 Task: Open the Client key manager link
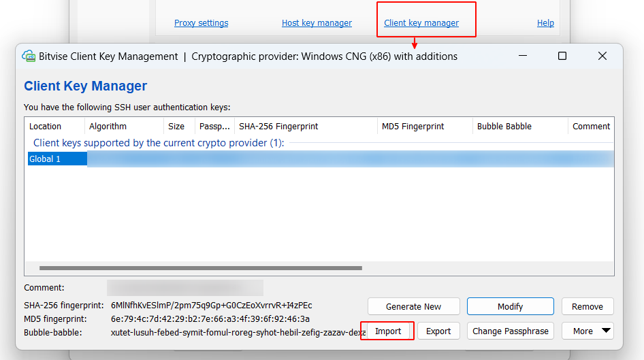pyautogui.click(x=421, y=23)
